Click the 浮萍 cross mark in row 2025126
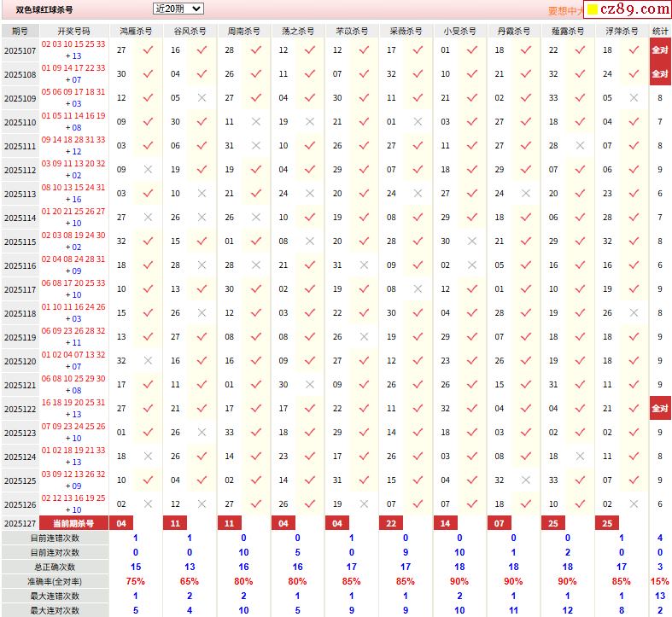Screen dimensions: 672x617 pos(634,504)
